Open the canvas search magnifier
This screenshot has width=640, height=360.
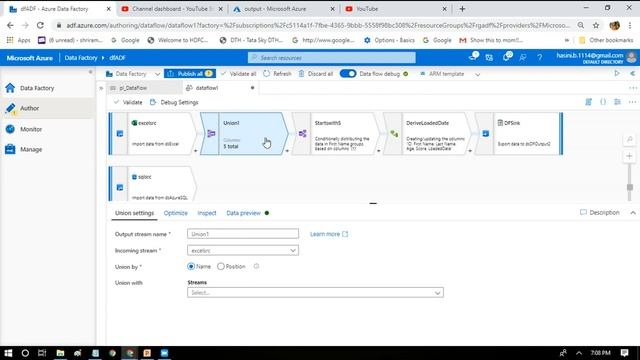point(629,140)
